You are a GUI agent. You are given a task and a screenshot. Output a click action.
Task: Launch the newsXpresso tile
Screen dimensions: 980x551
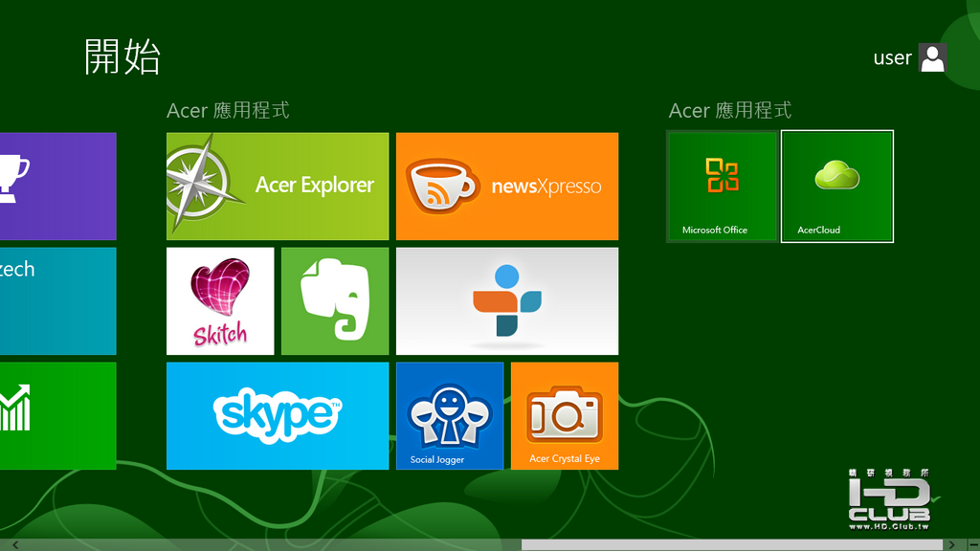point(507,187)
